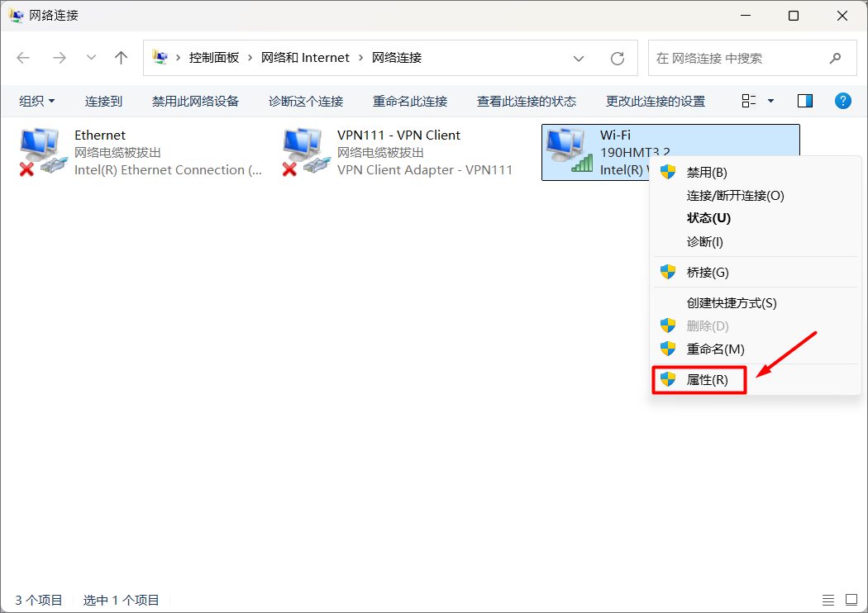Image resolution: width=868 pixels, height=613 pixels.
Task: Open the 组织 dropdown menu
Action: point(37,102)
